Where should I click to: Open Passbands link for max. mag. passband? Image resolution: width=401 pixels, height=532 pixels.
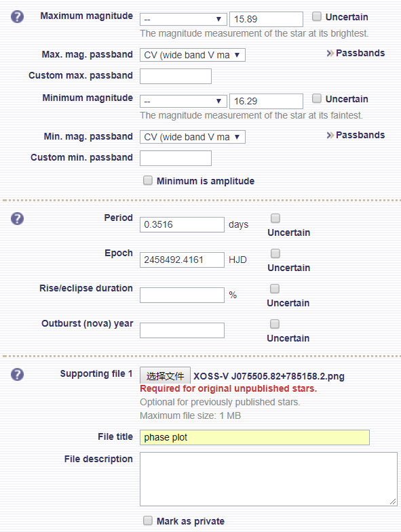[x=356, y=54]
